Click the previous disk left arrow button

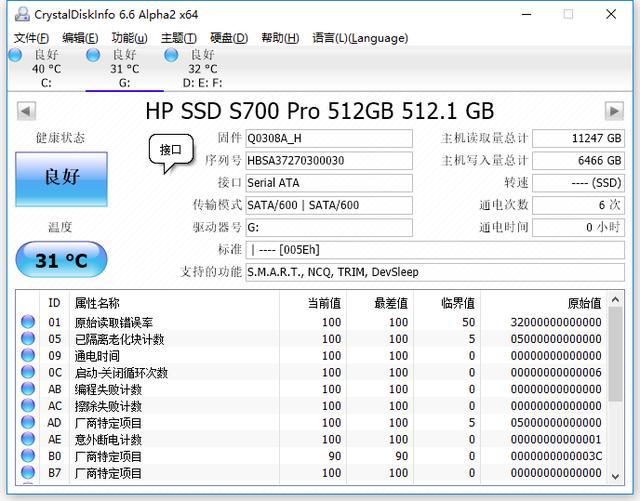pyautogui.click(x=26, y=111)
